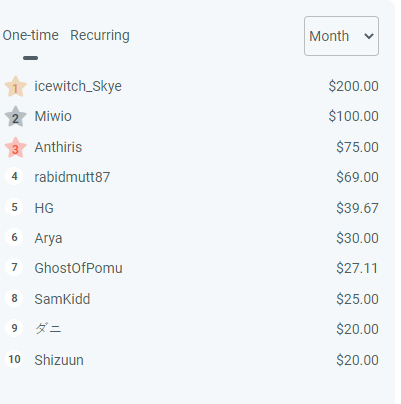This screenshot has height=404, width=401.
Task: Click the rank 10 circle badge
Action: coord(14,359)
